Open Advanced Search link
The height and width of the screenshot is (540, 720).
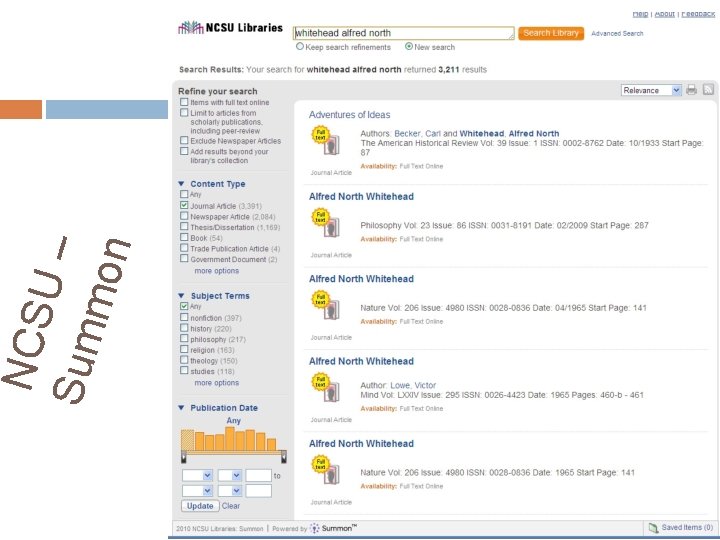coord(617,34)
